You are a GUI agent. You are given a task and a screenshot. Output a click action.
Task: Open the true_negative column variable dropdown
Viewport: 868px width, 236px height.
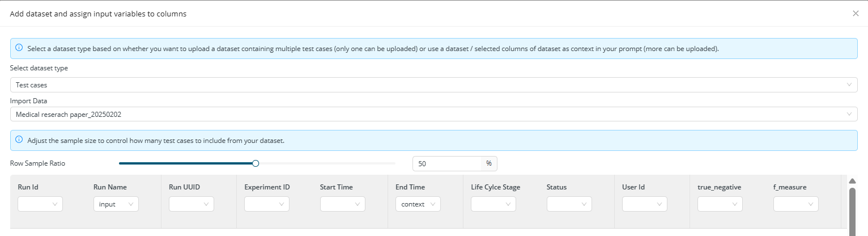(x=720, y=204)
